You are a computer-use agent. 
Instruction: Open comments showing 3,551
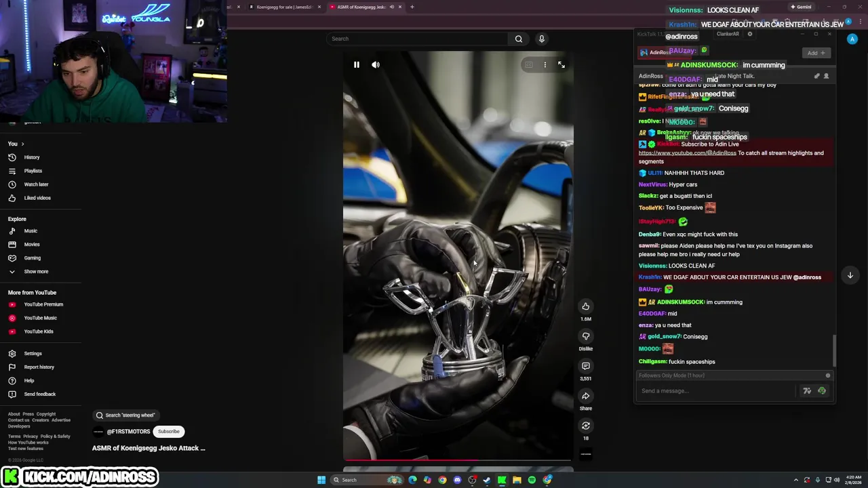pyautogui.click(x=585, y=366)
